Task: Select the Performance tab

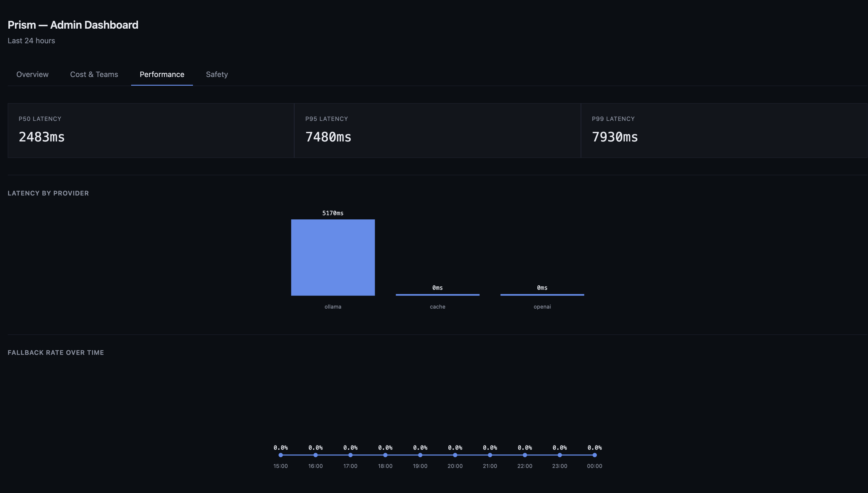Action: click(x=162, y=75)
